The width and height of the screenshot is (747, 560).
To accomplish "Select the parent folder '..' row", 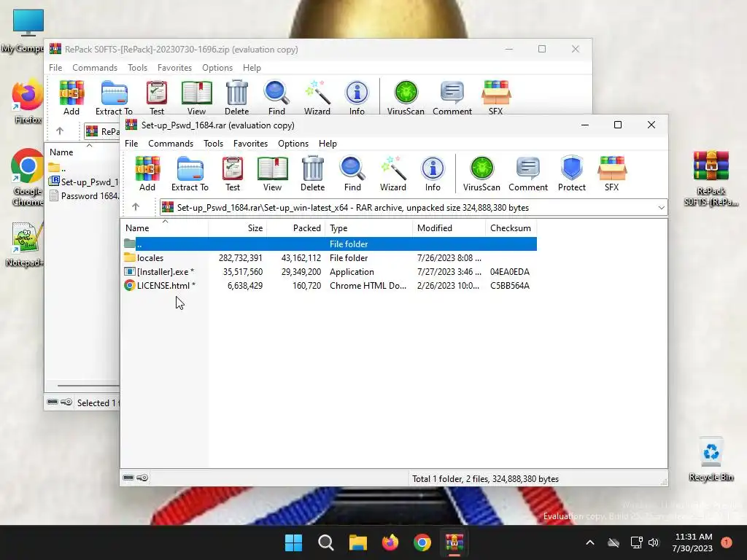I will pos(330,244).
